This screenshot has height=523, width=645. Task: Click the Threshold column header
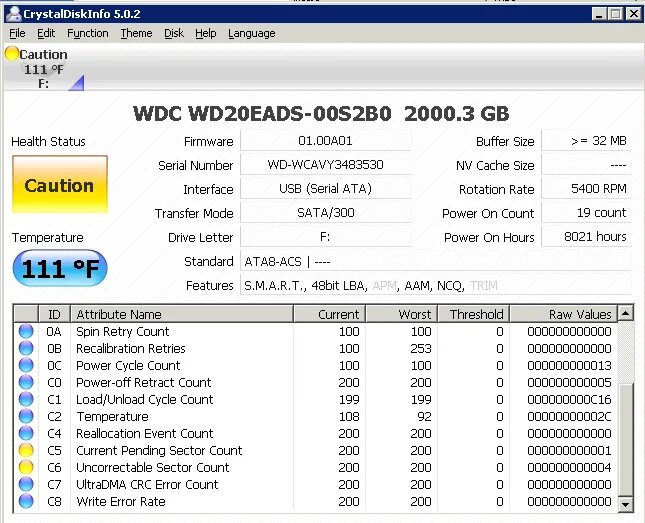pos(474,314)
